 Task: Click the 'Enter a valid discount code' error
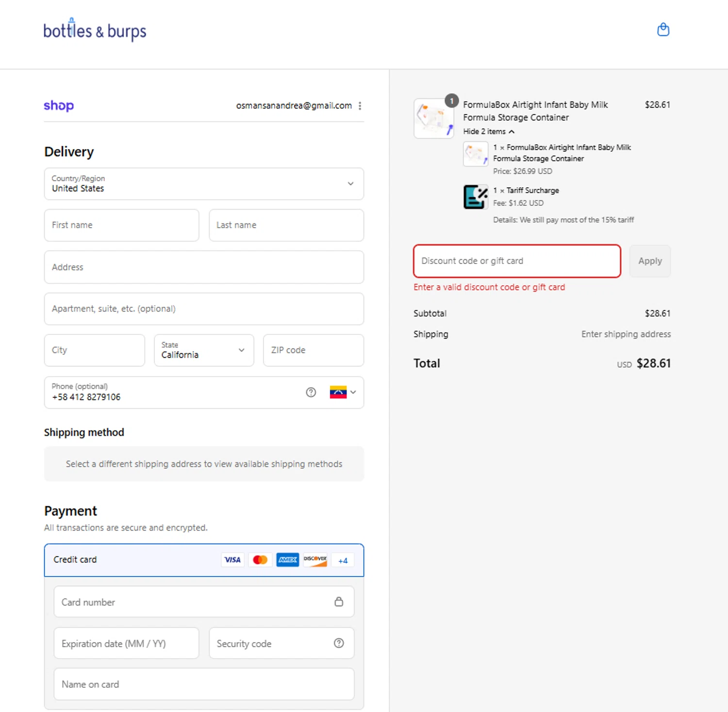489,287
